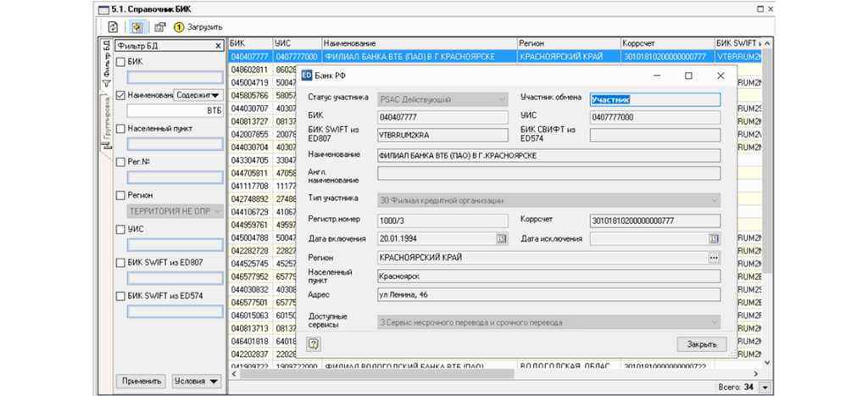
Task: Open the dropdown next to Всего count
Action: (765, 388)
